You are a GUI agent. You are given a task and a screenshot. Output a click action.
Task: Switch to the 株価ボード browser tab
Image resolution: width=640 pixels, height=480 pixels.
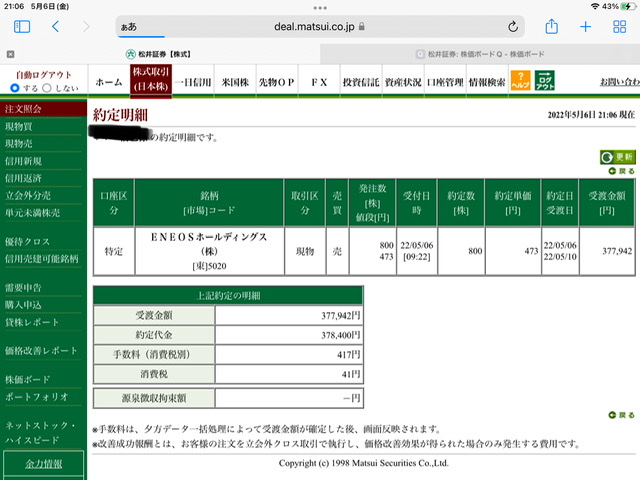pos(480,54)
